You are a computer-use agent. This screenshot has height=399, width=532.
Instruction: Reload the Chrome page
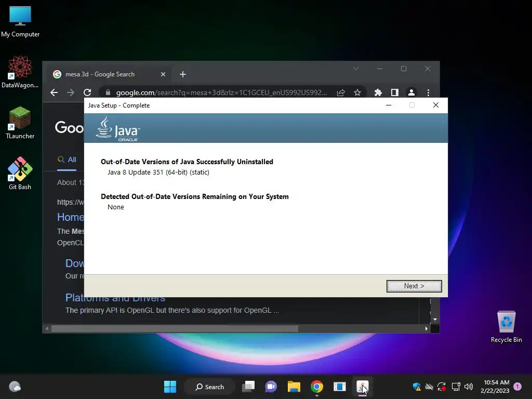87,92
